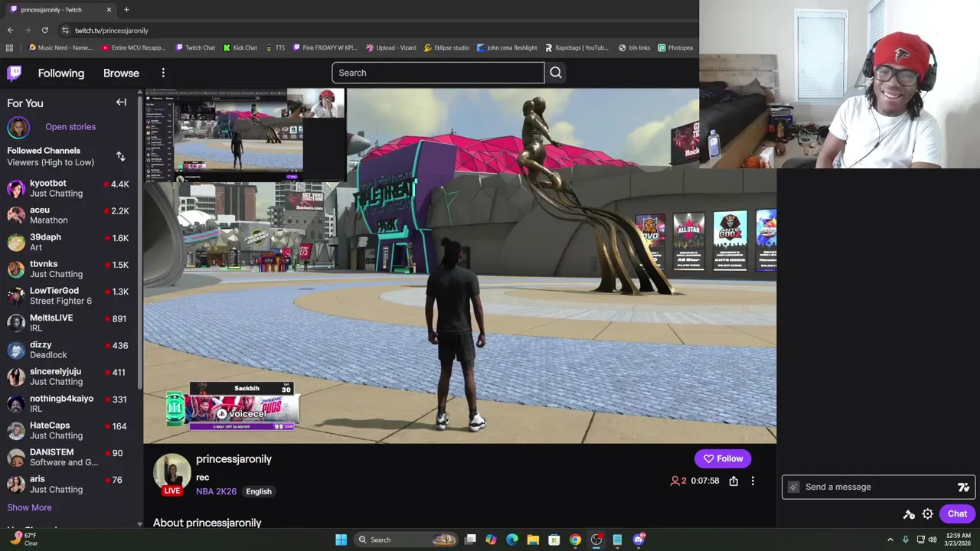
Task: Show hidden system tray icons
Action: click(890, 540)
